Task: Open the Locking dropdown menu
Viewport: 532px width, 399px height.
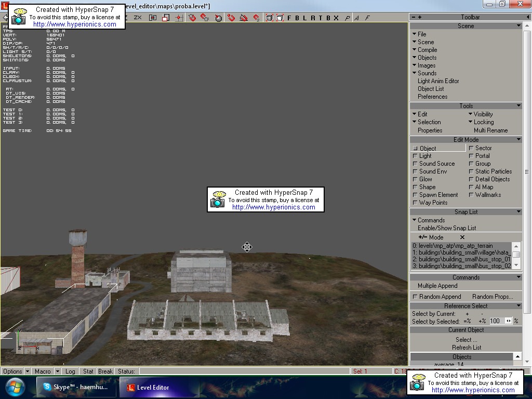Action: tap(481, 122)
